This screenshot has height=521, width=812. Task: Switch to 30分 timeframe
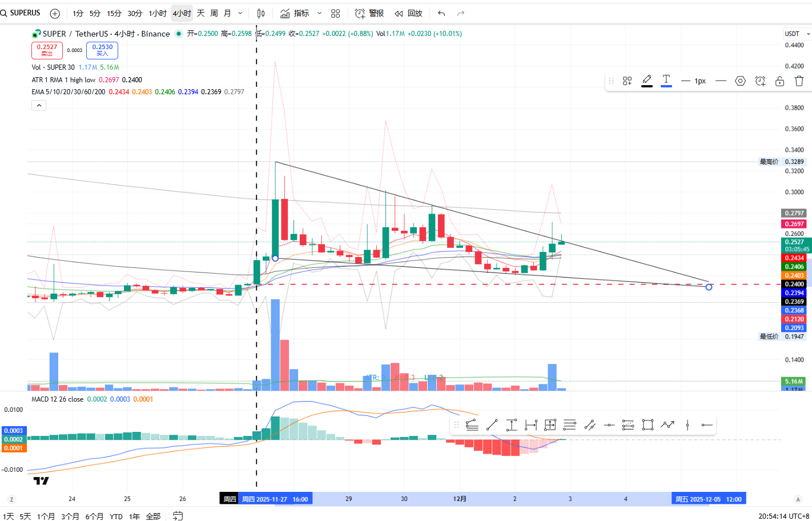click(135, 13)
